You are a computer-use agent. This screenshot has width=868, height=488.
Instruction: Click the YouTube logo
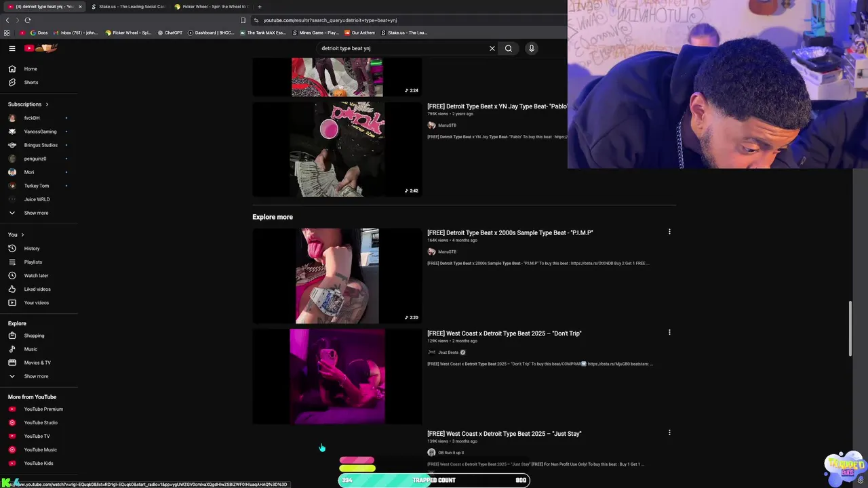tap(41, 48)
